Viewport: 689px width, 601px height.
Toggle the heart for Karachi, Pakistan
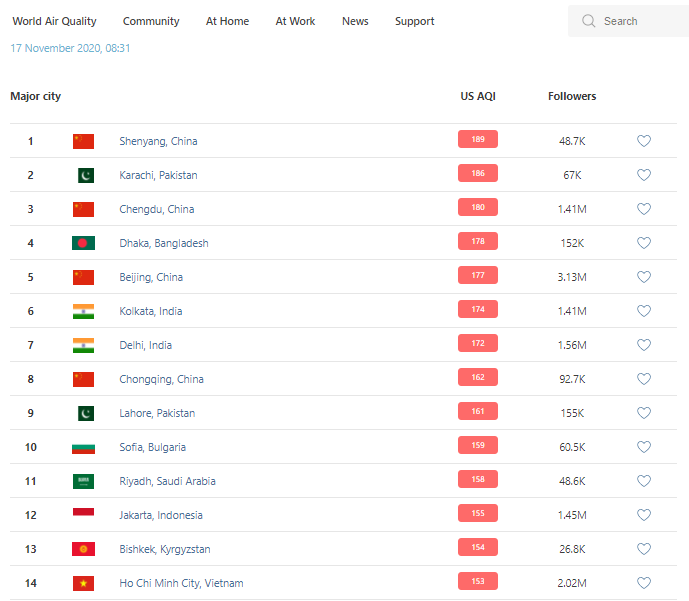click(644, 175)
